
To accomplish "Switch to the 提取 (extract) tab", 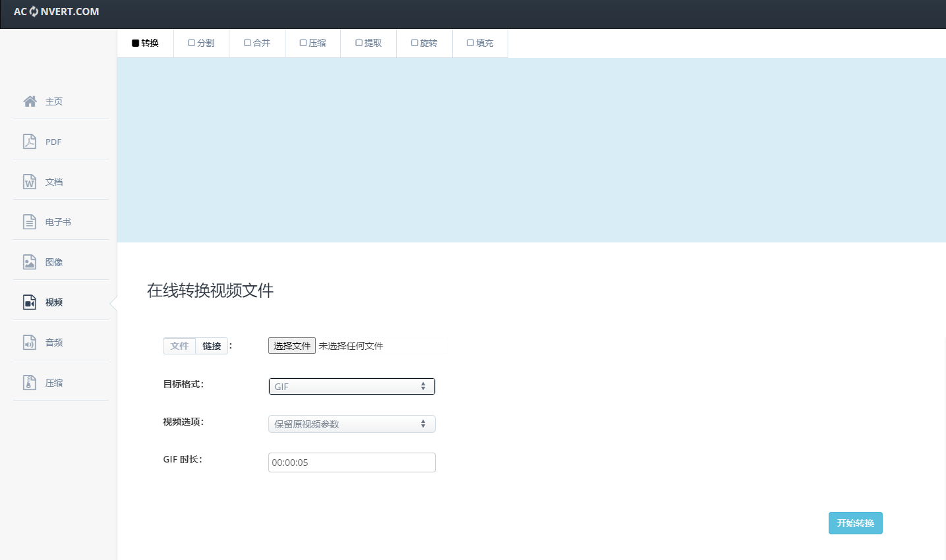I will pos(369,43).
